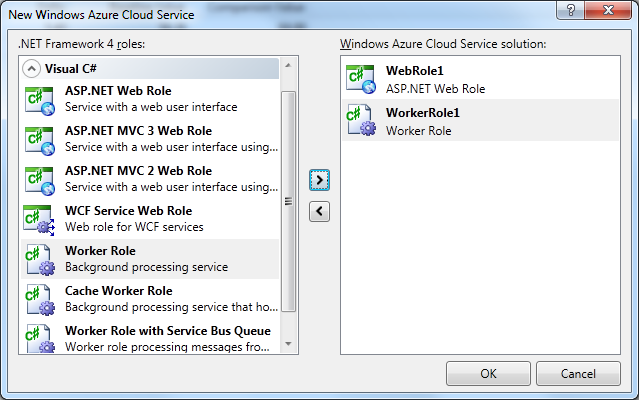Confirm the dialog with OK
This screenshot has width=639, height=400.
489,373
